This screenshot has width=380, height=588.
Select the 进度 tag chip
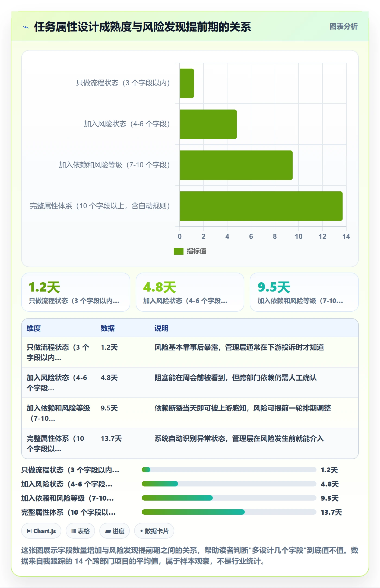(115, 531)
